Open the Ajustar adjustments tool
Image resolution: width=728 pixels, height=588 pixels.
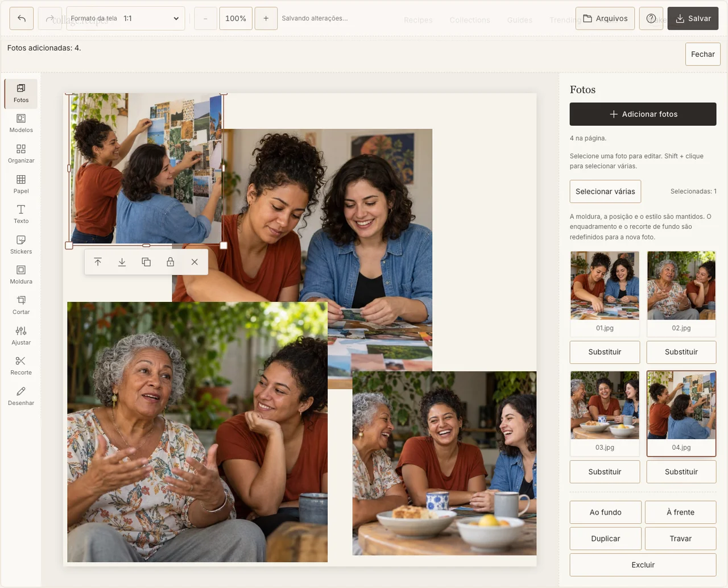coord(21,336)
